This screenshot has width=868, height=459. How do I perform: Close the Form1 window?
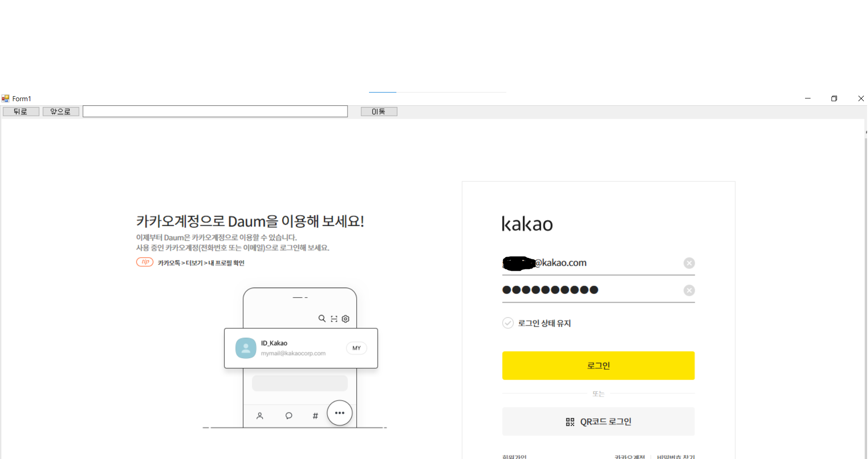[861, 98]
